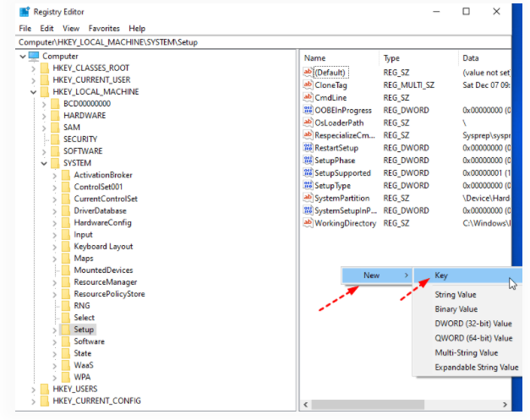Image resolution: width=530 pixels, height=420 pixels.
Task: Click the string icon beside WorkingDirectory
Action: coord(308,222)
